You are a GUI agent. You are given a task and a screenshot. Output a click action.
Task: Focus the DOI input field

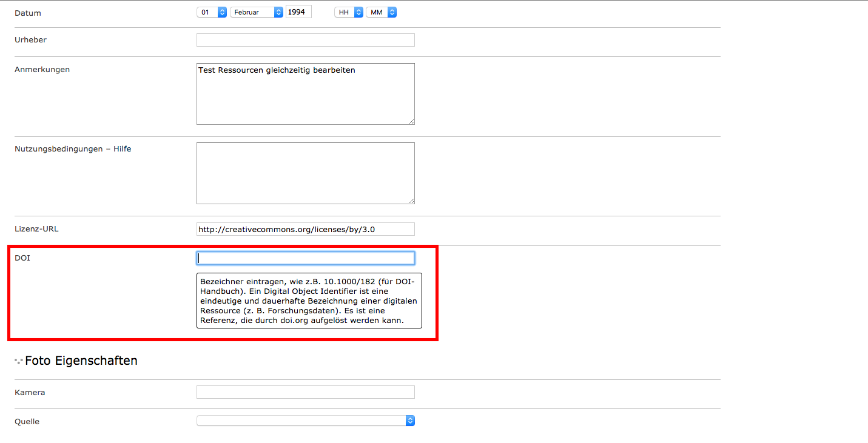coord(305,258)
